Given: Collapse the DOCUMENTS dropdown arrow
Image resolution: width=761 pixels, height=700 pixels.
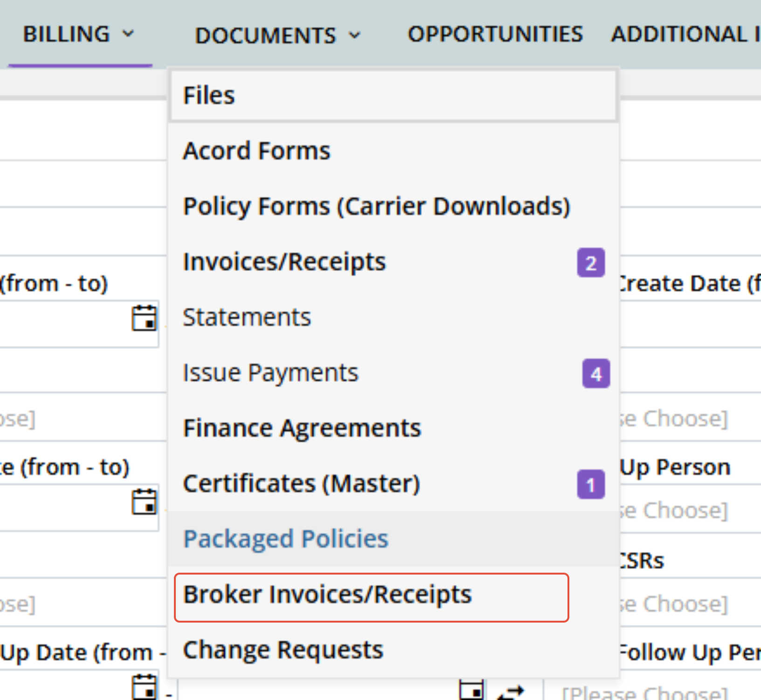Looking at the screenshot, I should click(x=355, y=35).
